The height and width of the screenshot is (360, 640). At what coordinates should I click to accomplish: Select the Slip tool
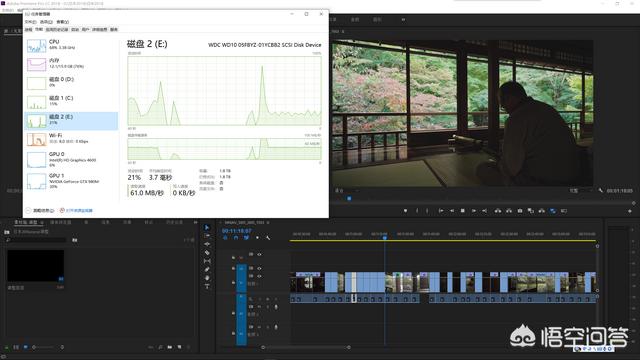(207, 261)
